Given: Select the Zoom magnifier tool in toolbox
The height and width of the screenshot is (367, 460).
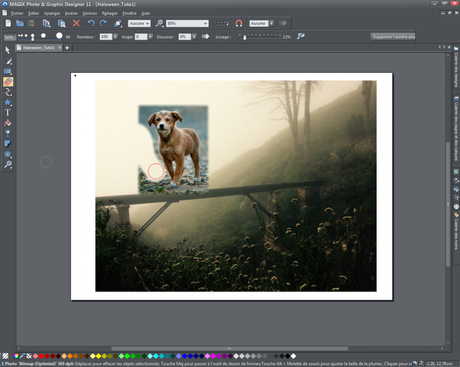Looking at the screenshot, I should coord(8,164).
